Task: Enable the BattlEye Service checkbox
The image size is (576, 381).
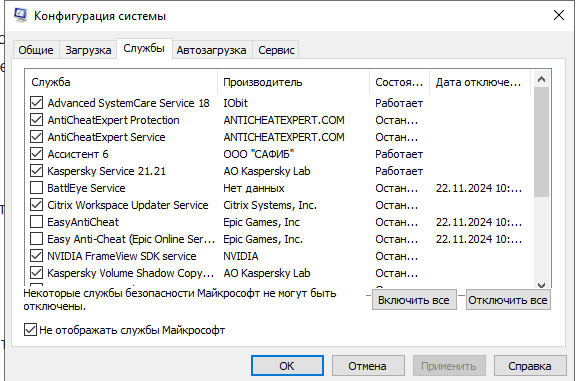Action: 36,188
